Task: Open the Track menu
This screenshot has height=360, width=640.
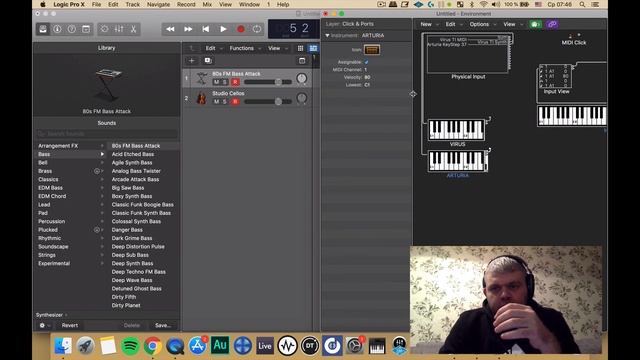Action: pos(132,4)
